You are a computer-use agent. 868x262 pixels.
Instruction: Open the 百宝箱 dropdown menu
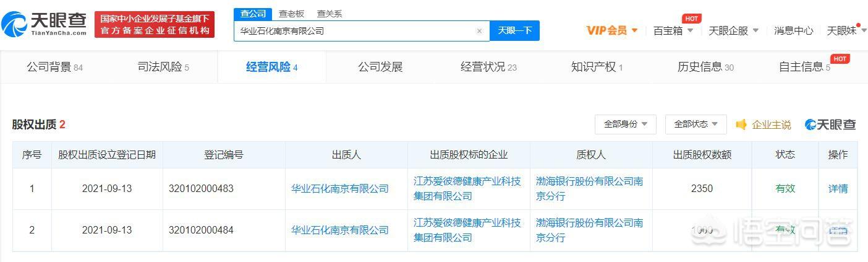point(673,30)
